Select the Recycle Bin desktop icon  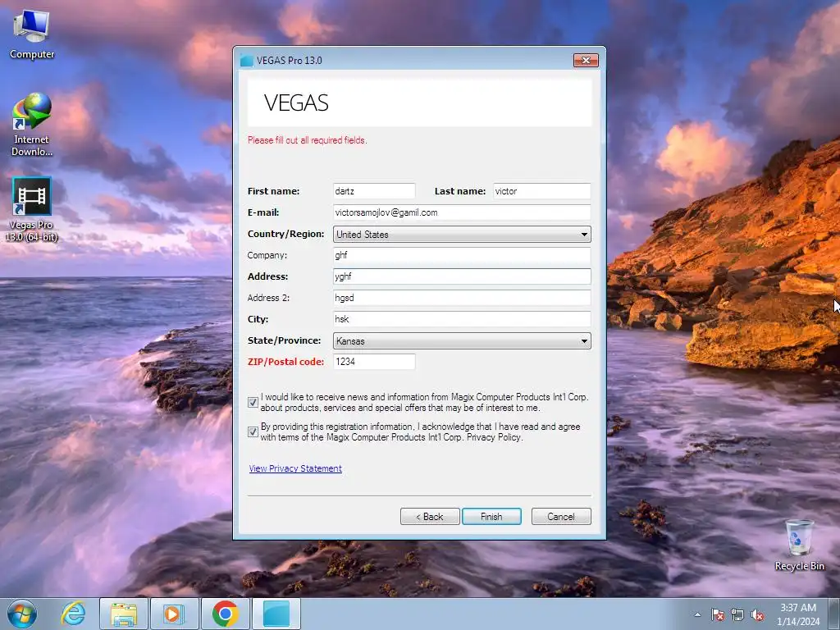tap(799, 546)
